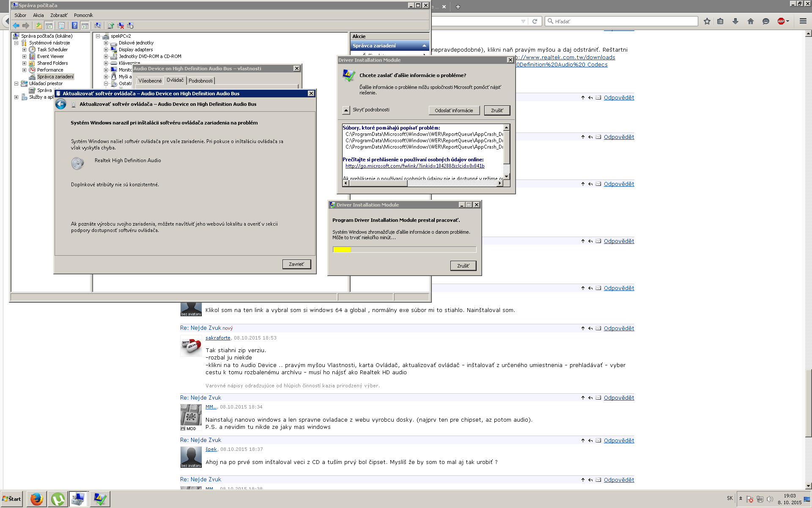Click the volume icon in system tray
The image size is (812, 508).
pyautogui.click(x=770, y=499)
